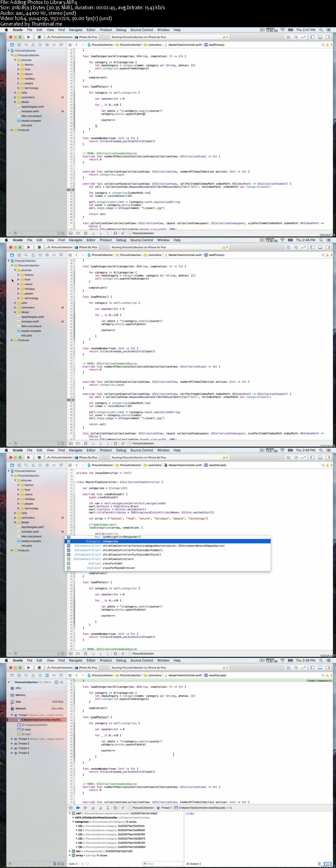This screenshot has height=868, width=336.
Task: Click Run button in 2:47 PM frame
Action: [x=29, y=37]
